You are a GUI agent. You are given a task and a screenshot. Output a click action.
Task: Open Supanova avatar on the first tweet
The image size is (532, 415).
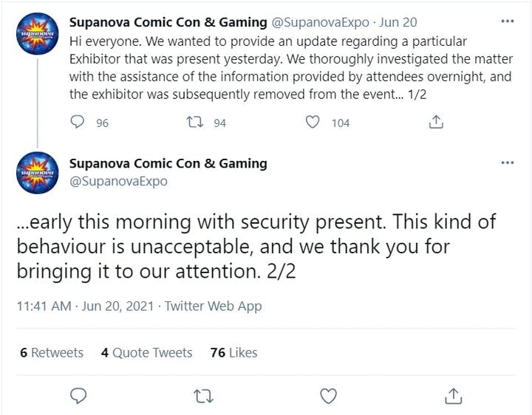pyautogui.click(x=36, y=32)
